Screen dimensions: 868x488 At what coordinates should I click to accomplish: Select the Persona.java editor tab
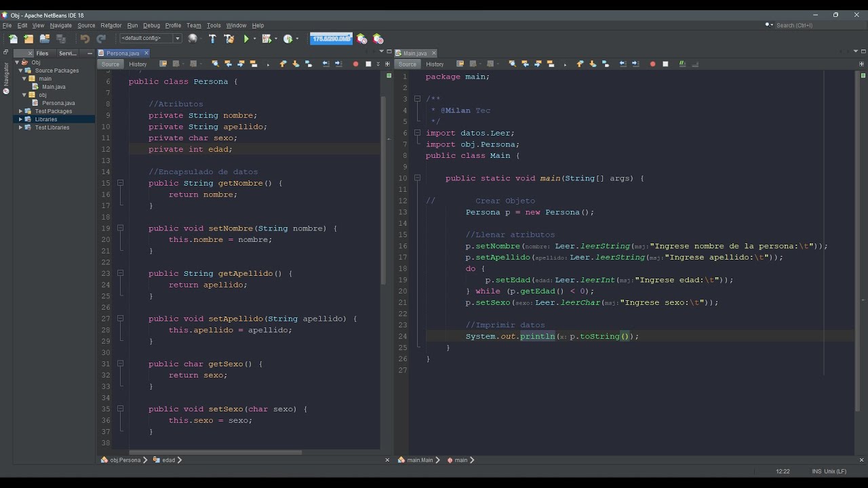122,53
